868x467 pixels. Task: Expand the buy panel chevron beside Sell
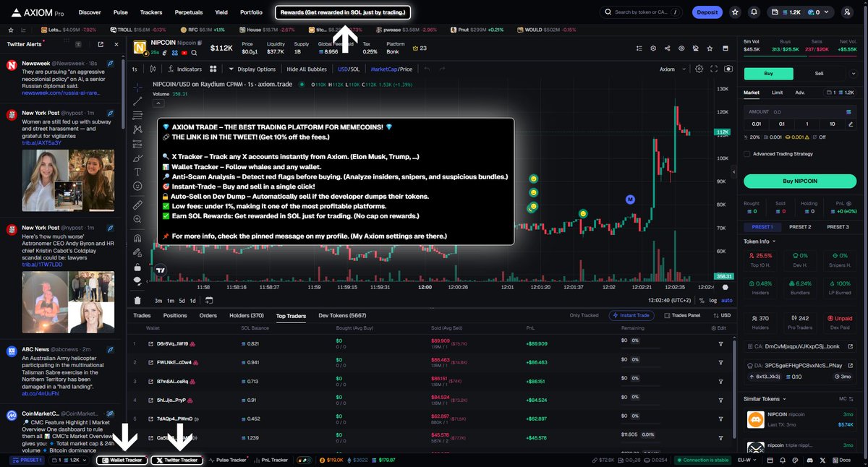tap(854, 73)
